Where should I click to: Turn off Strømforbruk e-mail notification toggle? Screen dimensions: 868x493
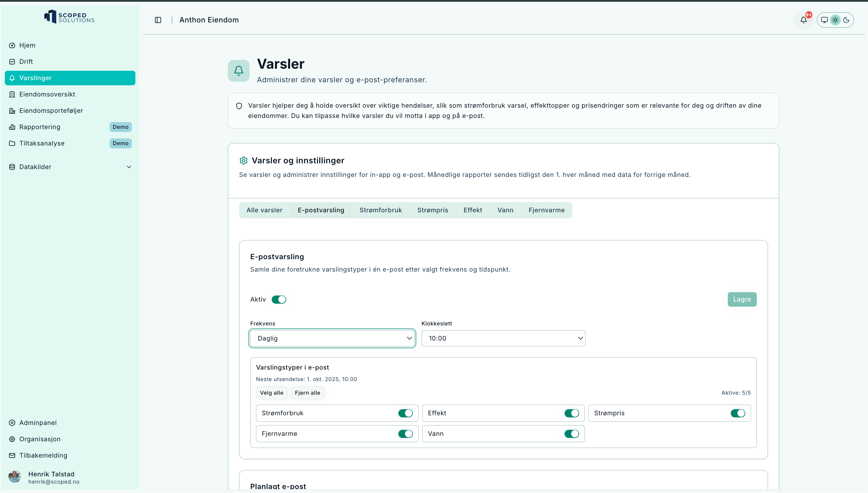point(405,413)
